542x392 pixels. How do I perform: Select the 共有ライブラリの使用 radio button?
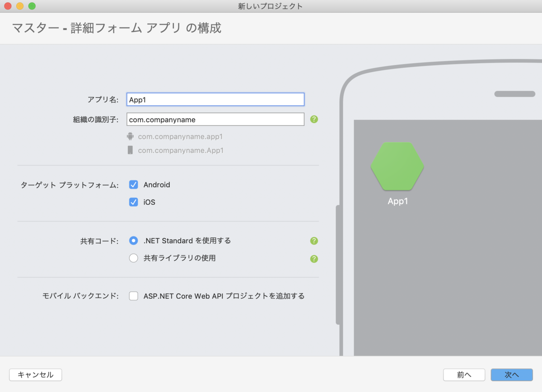(x=133, y=258)
